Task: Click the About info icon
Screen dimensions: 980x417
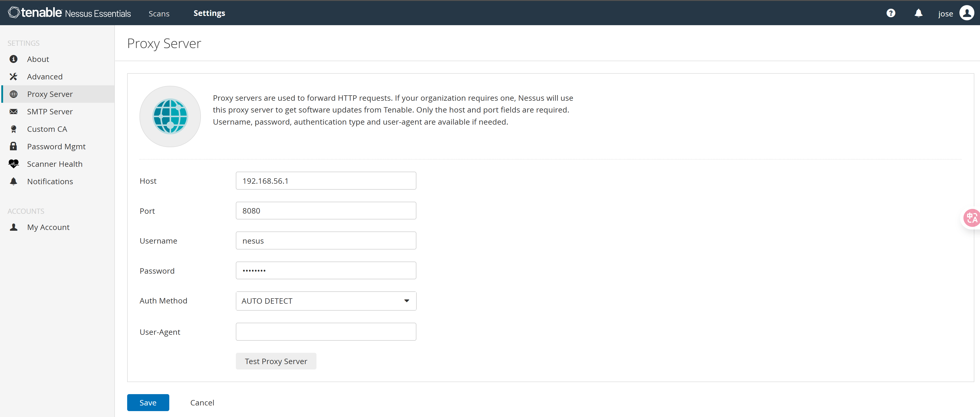Action: pyautogui.click(x=14, y=59)
